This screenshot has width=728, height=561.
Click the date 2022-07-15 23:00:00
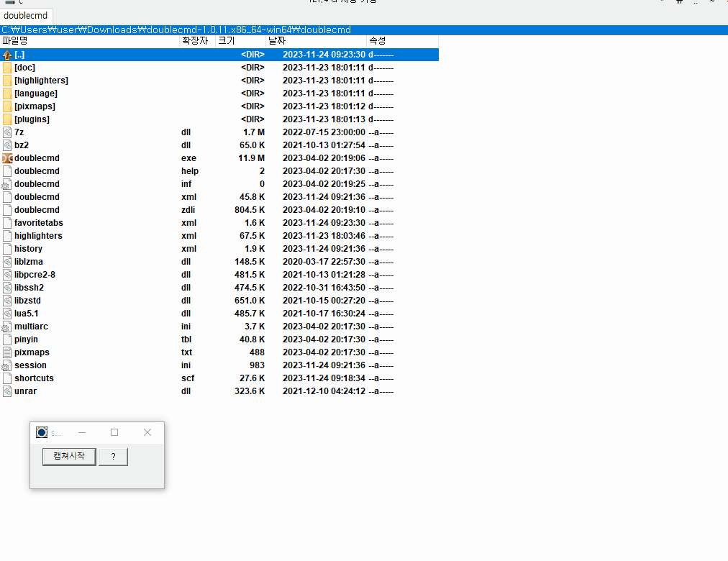[x=324, y=133]
